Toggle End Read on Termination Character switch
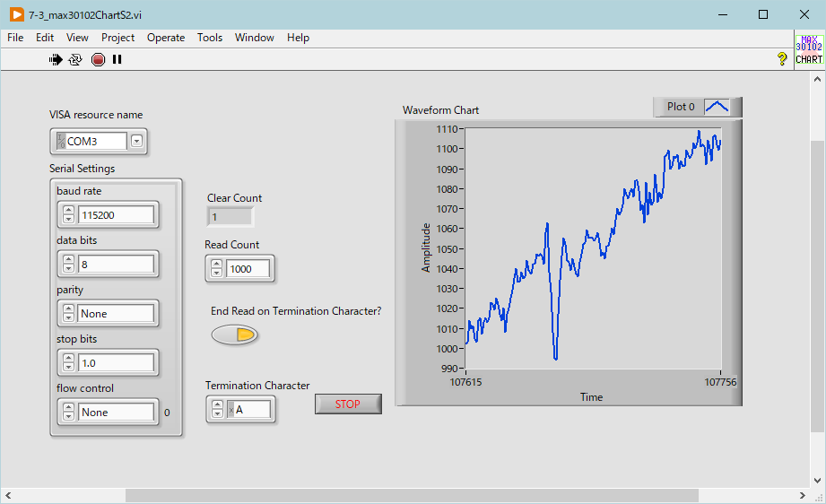The image size is (826, 504). tap(234, 335)
